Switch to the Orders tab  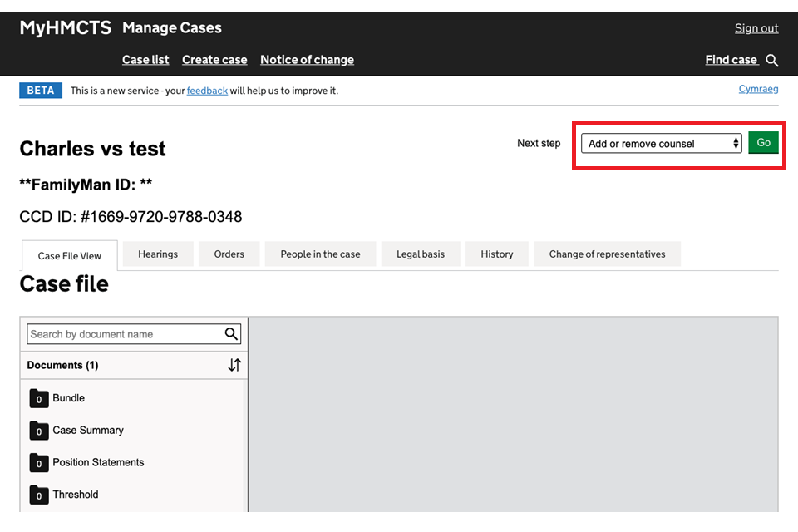pyautogui.click(x=229, y=254)
